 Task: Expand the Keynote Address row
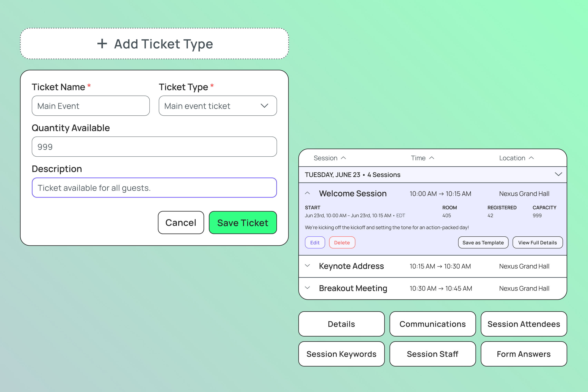click(x=308, y=266)
